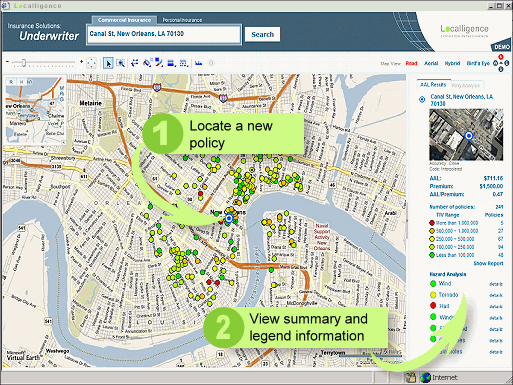Screen dimensions: 513x385
Task: Open the solid layers tool
Action: (x=171, y=63)
